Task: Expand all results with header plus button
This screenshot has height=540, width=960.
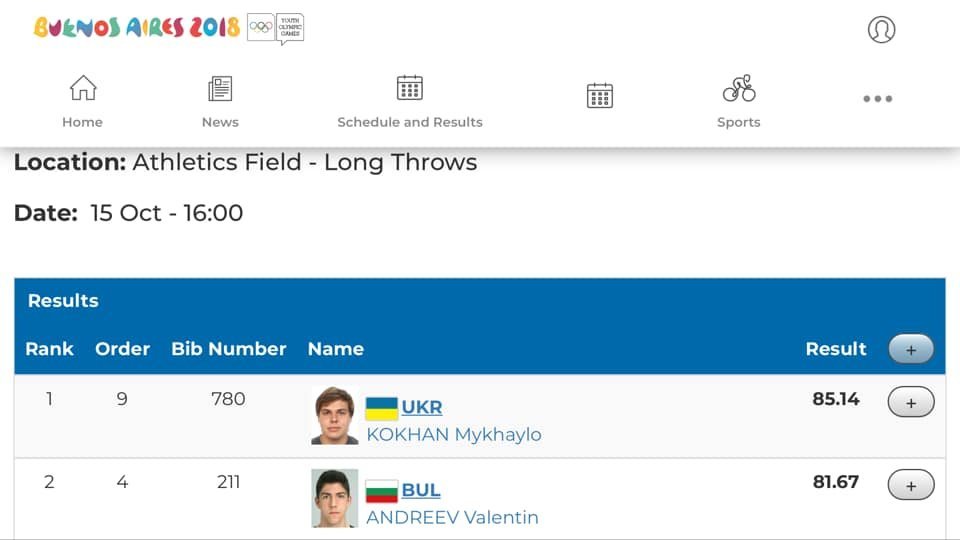Action: (x=911, y=350)
